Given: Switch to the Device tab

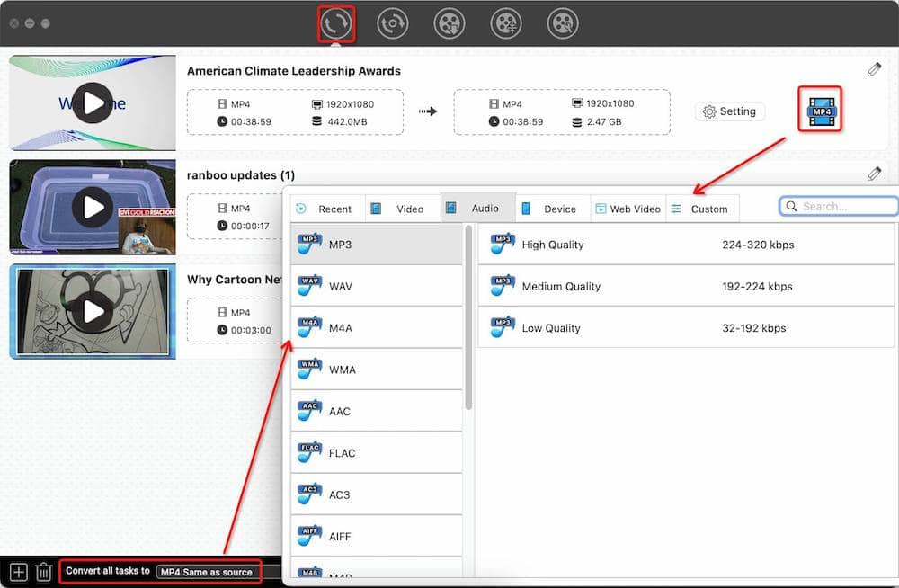Looking at the screenshot, I should click(550, 209).
